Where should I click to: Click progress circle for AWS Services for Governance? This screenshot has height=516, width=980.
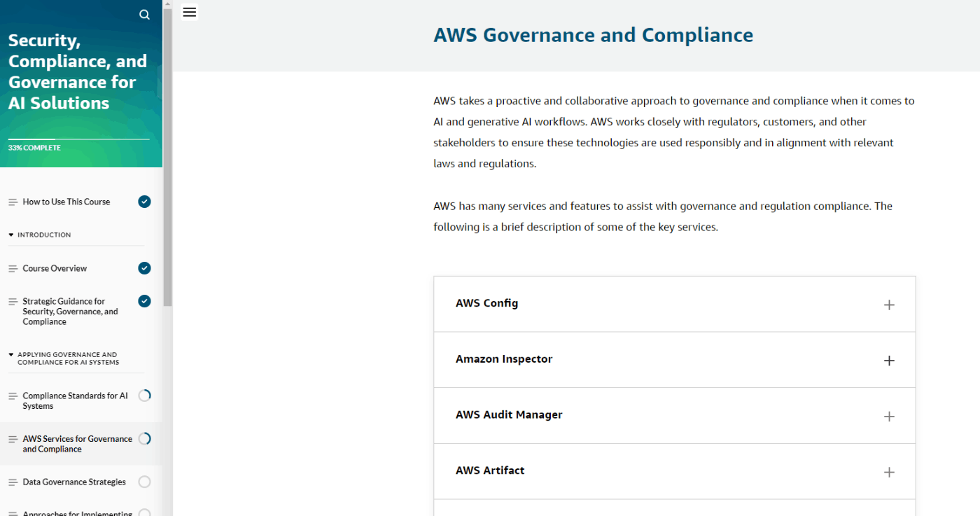pyautogui.click(x=144, y=439)
